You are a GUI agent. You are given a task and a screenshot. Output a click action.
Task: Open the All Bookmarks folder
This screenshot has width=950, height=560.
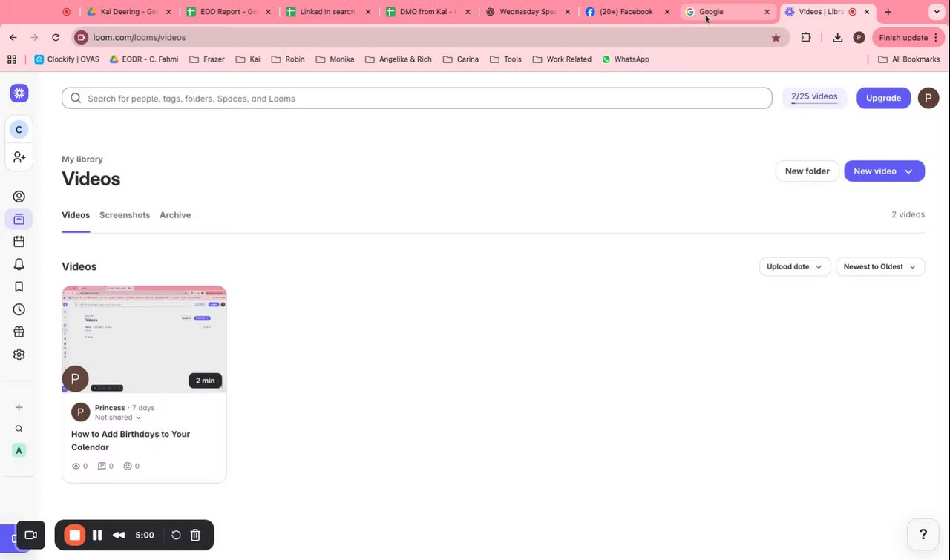coord(908,59)
